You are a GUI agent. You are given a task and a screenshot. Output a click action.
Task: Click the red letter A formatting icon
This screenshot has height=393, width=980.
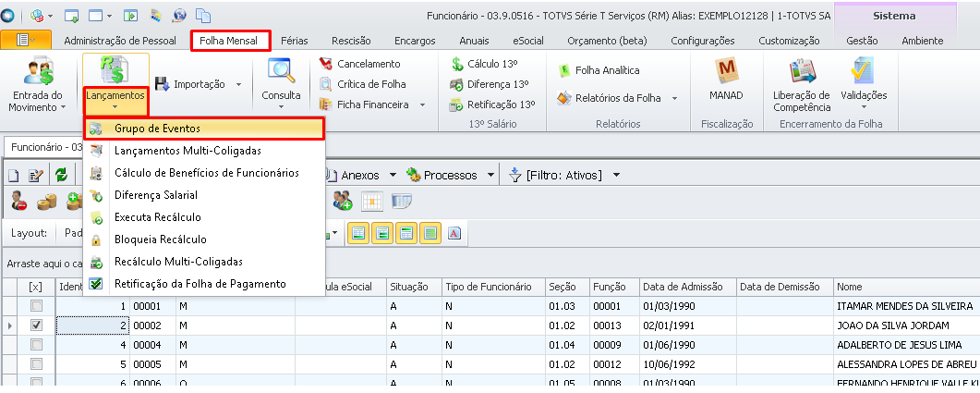click(x=454, y=233)
